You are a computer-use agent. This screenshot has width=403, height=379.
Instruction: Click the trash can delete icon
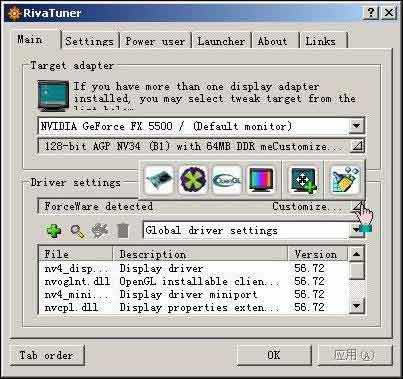click(x=123, y=231)
